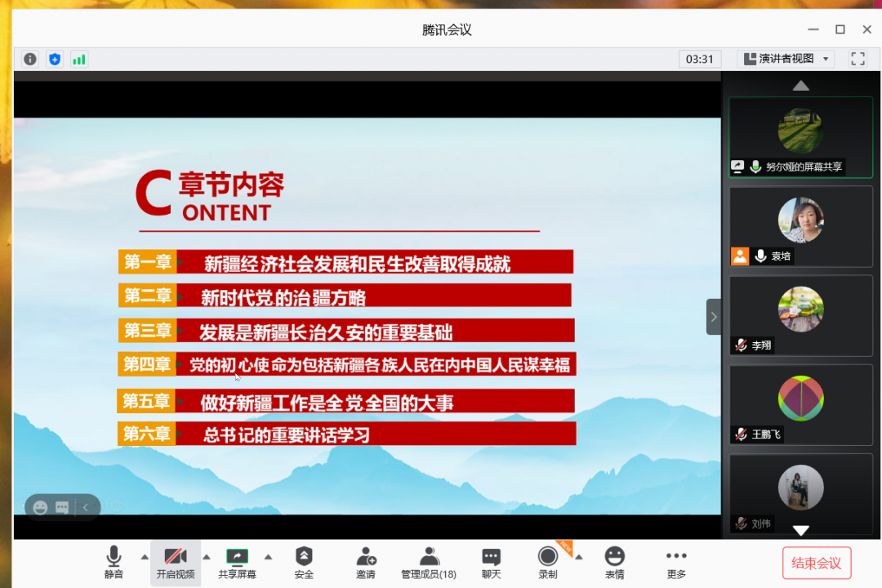Mute participant 王鹏飞's microphone
Viewport: 882px width, 588px height.
tap(740, 434)
